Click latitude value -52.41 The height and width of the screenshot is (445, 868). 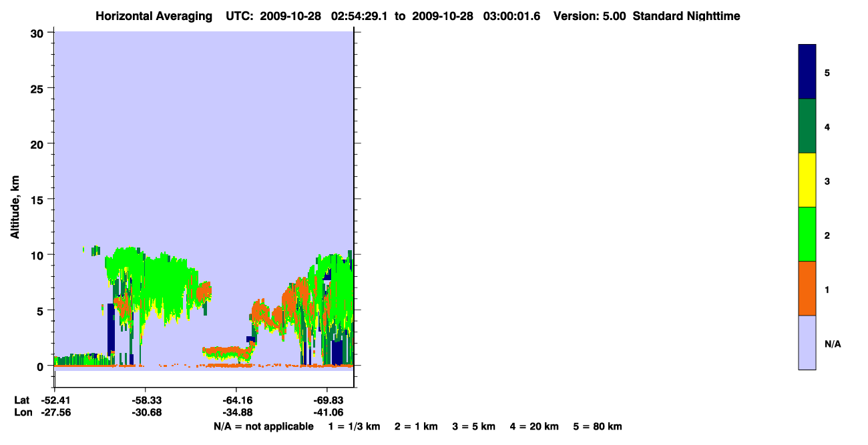point(55,400)
